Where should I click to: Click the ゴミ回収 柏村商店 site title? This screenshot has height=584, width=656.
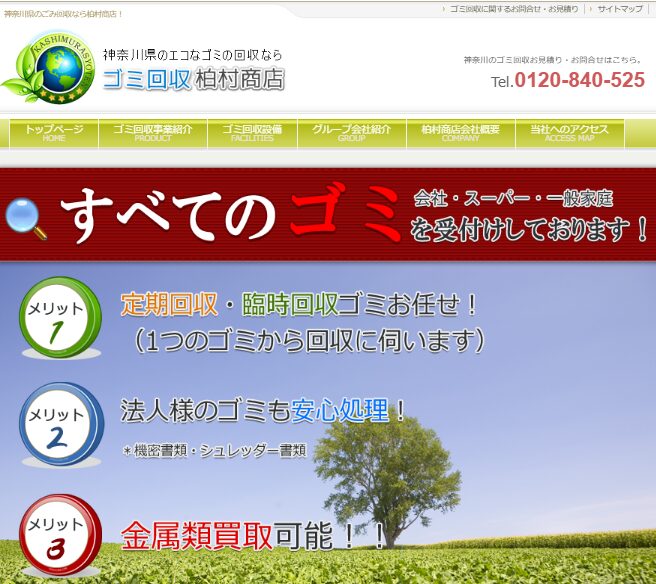pos(193,80)
